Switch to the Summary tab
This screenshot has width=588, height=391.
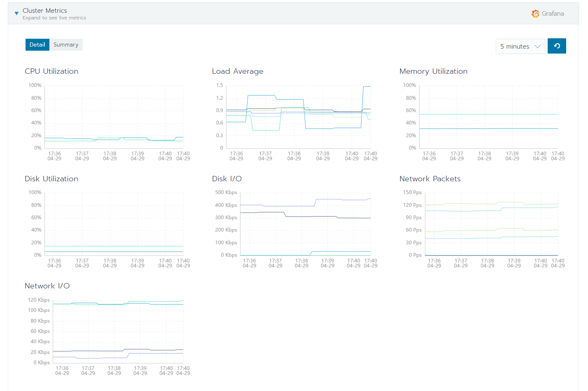pos(66,44)
